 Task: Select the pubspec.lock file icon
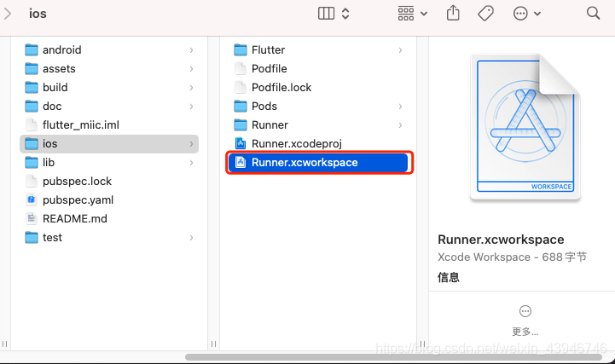[x=32, y=182]
